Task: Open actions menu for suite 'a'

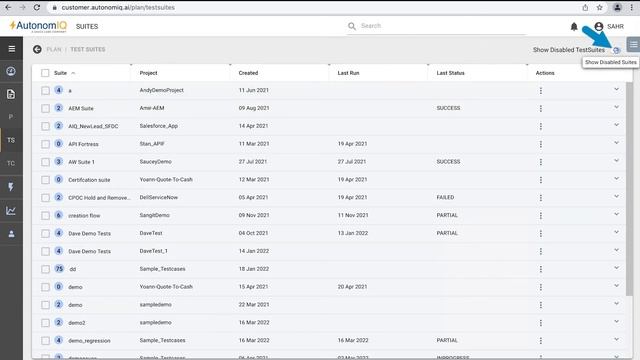Action: pyautogui.click(x=541, y=91)
